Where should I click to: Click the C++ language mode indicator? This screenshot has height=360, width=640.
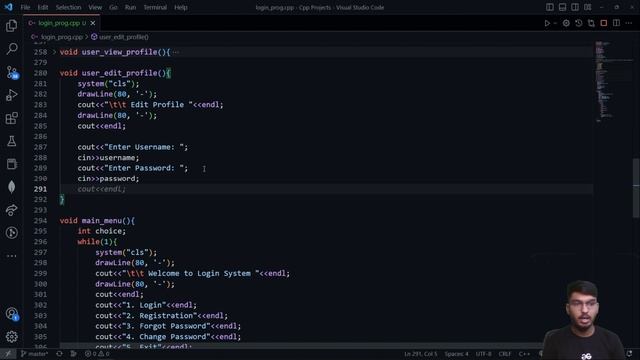pyautogui.click(x=524, y=354)
